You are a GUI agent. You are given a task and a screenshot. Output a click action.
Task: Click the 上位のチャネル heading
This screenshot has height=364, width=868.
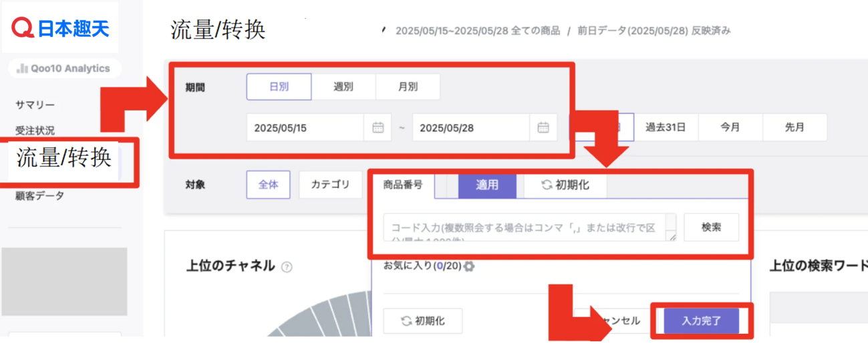tap(231, 266)
